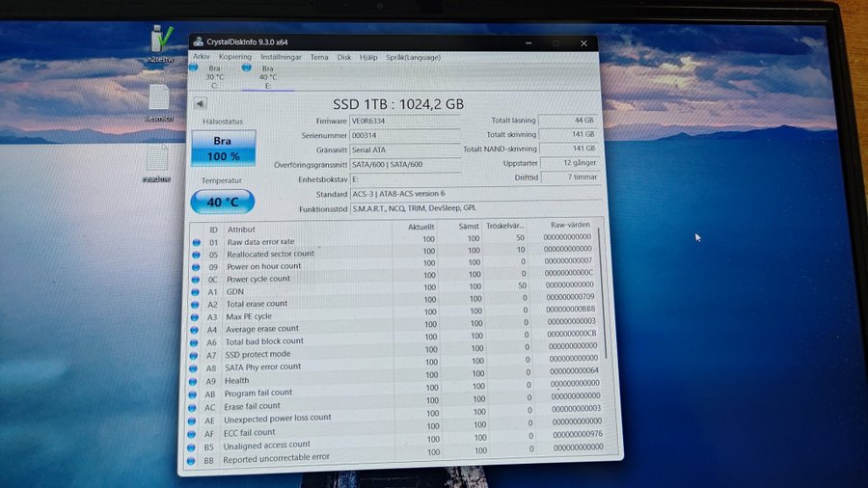868x488 pixels.
Task: Select the Power on hour count attribute text
Action: [x=263, y=266]
